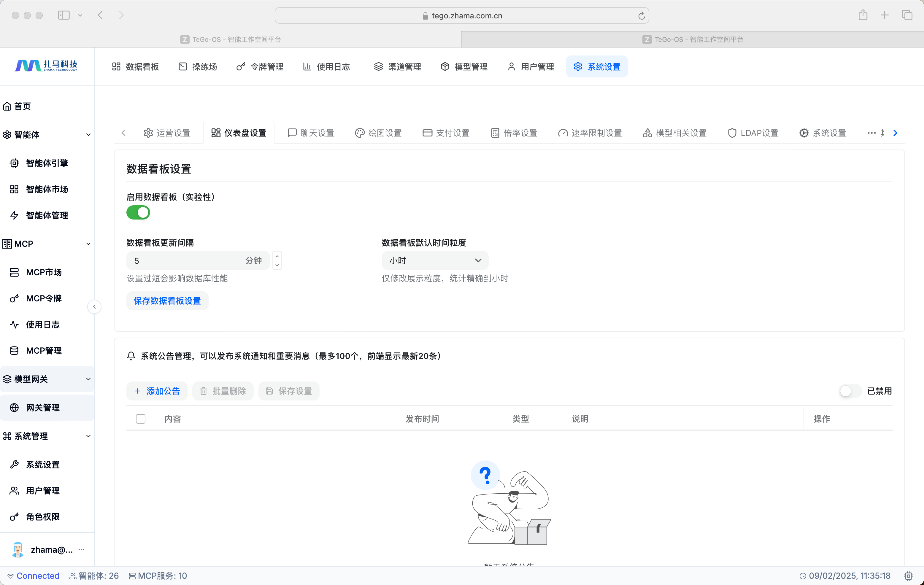Screen dimensions: 924x585
Task: Click the 添加公告 button
Action: 157,391
